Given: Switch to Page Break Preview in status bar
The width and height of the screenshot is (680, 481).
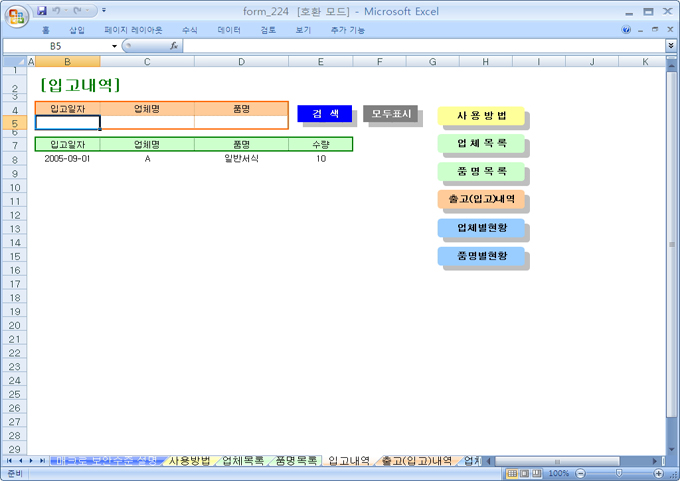Looking at the screenshot, I should point(537,473).
